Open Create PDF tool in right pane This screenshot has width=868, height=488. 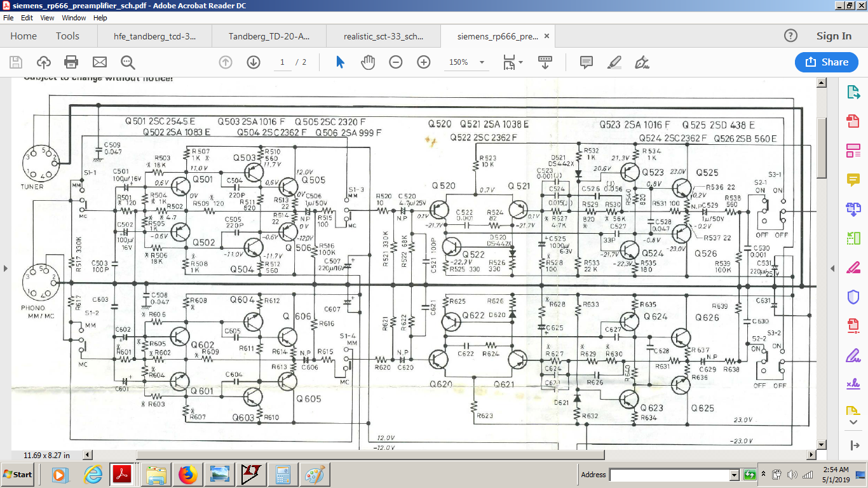click(x=853, y=121)
